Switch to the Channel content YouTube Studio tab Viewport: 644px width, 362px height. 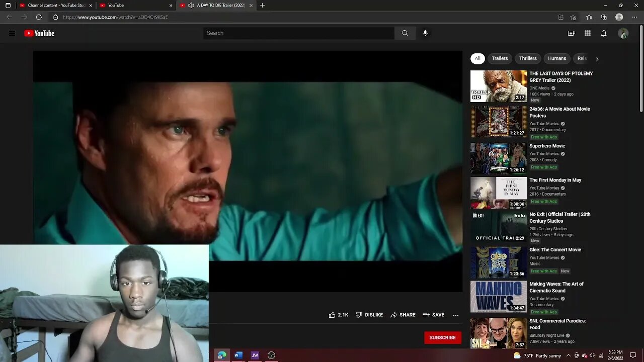pos(56,6)
